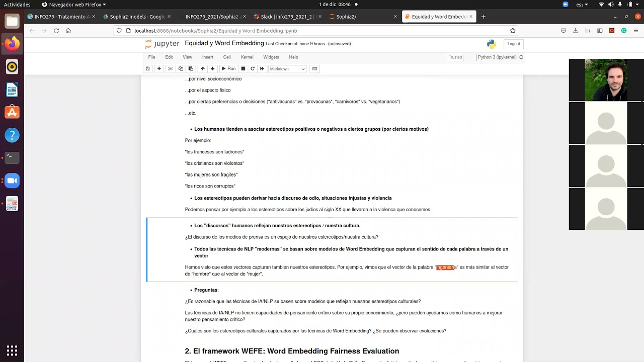
Task: Open the Insert menu in Jupyter
Action: [208, 57]
